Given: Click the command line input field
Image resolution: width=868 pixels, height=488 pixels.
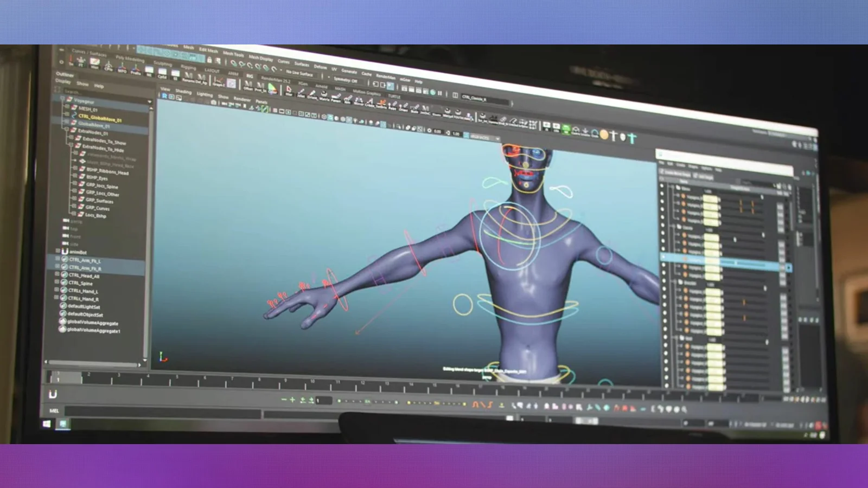Looking at the screenshot, I should coord(162,413).
